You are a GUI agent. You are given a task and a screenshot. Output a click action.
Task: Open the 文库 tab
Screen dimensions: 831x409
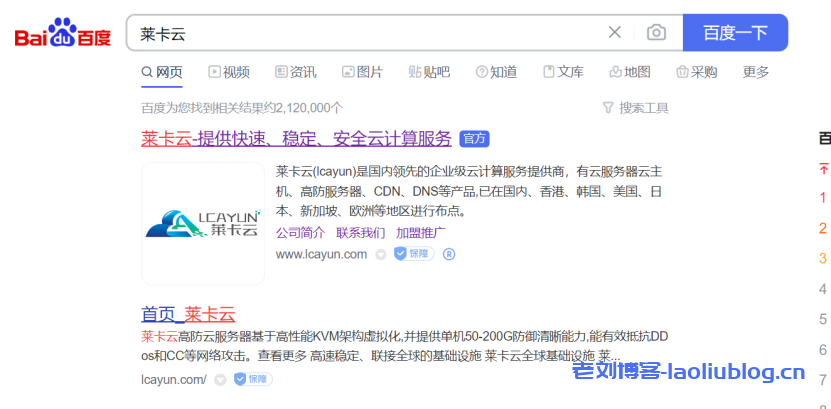(x=563, y=72)
